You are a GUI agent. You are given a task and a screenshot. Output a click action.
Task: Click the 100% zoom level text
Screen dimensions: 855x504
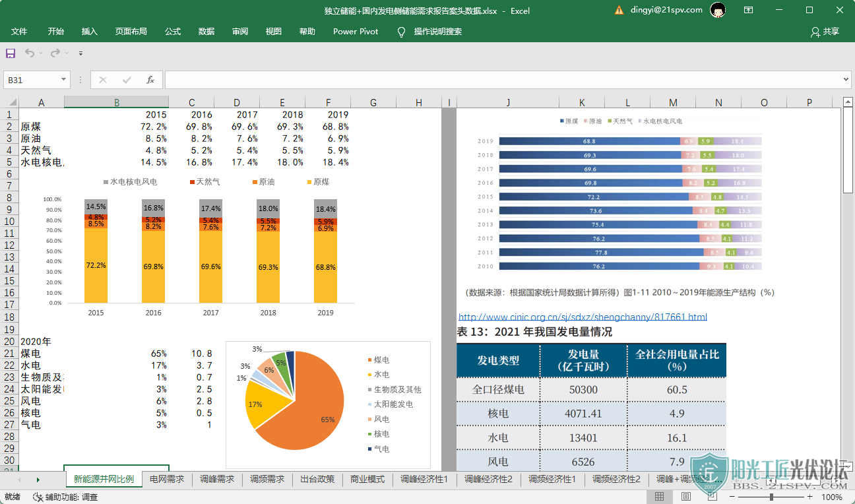click(x=832, y=497)
